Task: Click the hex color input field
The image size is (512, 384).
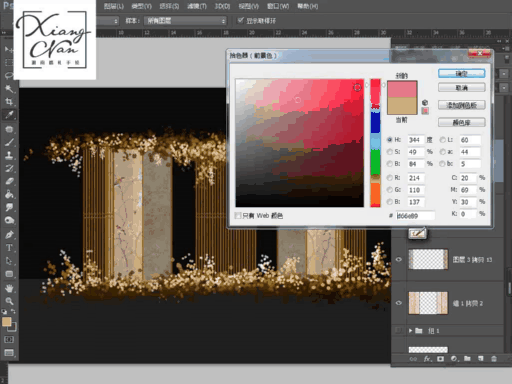Action: point(415,216)
